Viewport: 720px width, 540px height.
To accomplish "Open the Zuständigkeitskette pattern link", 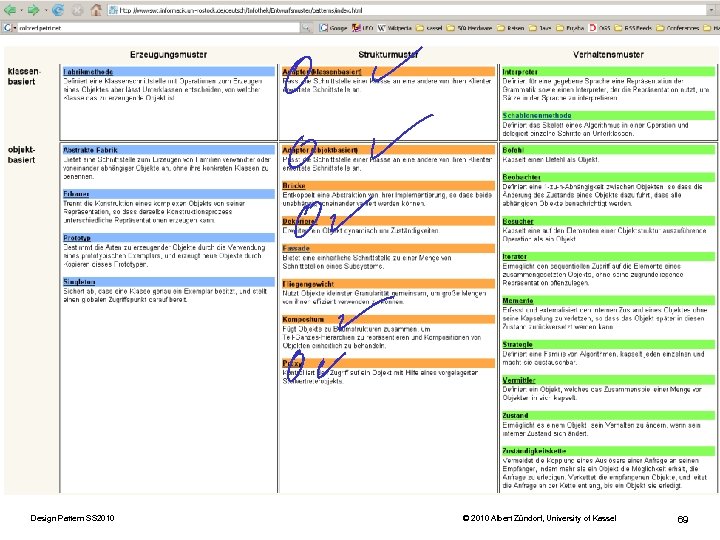I will point(534,451).
